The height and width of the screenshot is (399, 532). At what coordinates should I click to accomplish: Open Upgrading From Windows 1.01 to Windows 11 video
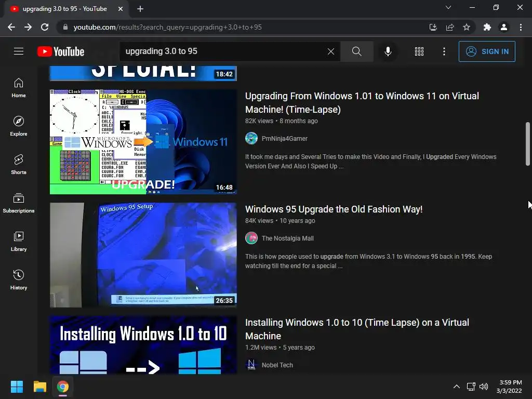[x=362, y=102]
